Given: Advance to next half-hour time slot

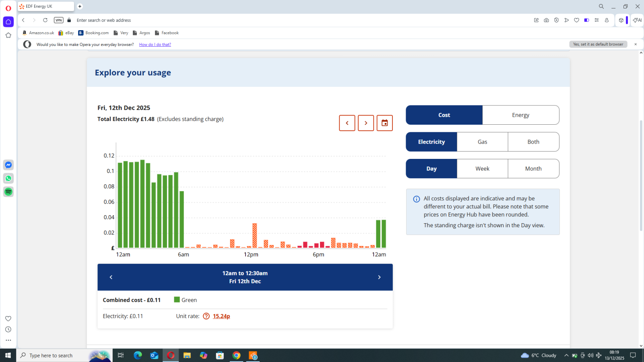Looking at the screenshot, I should (379, 277).
